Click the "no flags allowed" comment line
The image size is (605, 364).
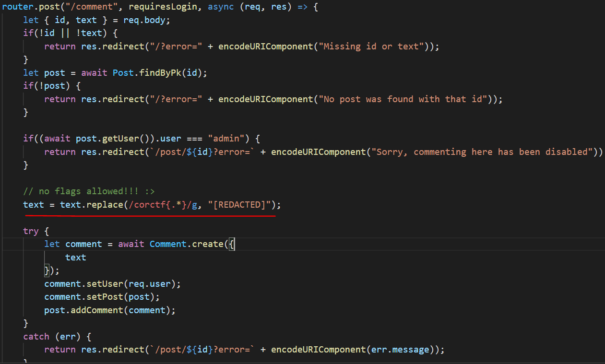[x=89, y=191]
